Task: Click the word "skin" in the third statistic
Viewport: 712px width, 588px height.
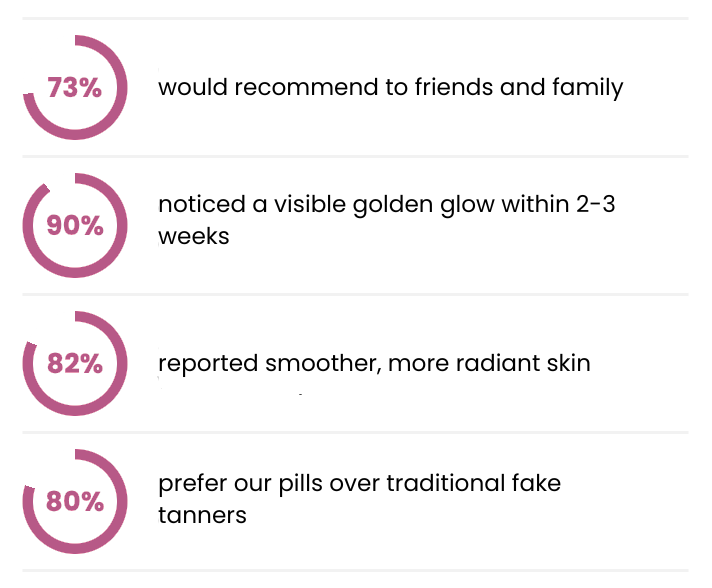Action: 568,362
